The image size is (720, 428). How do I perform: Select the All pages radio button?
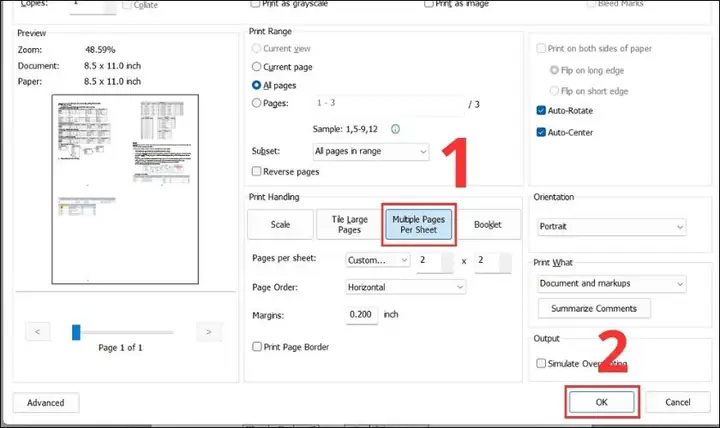256,85
